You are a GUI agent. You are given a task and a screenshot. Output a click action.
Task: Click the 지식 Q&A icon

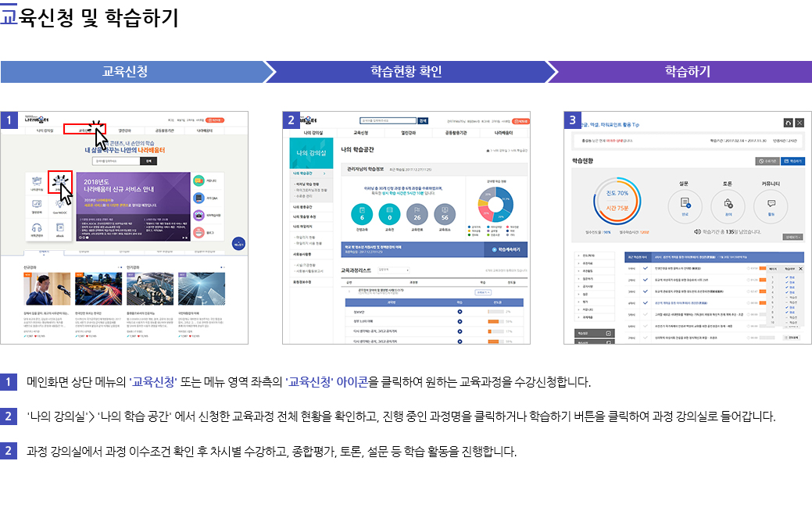click(198, 197)
